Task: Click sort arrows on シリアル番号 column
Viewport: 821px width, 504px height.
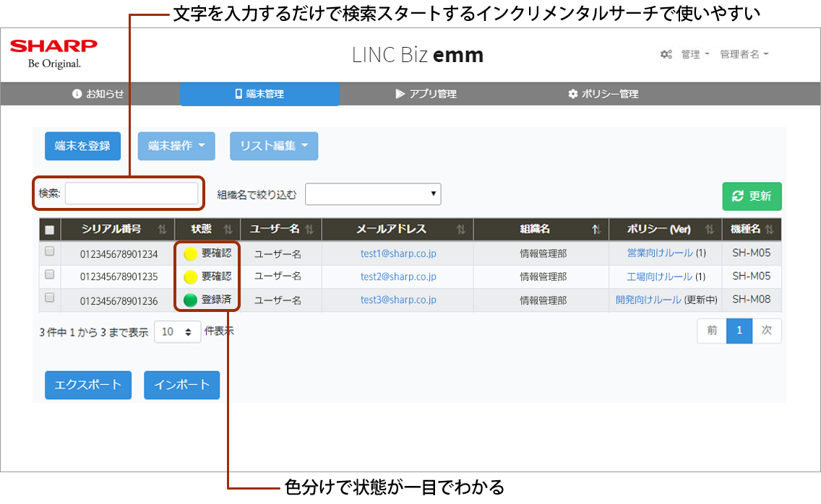Action: click(x=163, y=229)
